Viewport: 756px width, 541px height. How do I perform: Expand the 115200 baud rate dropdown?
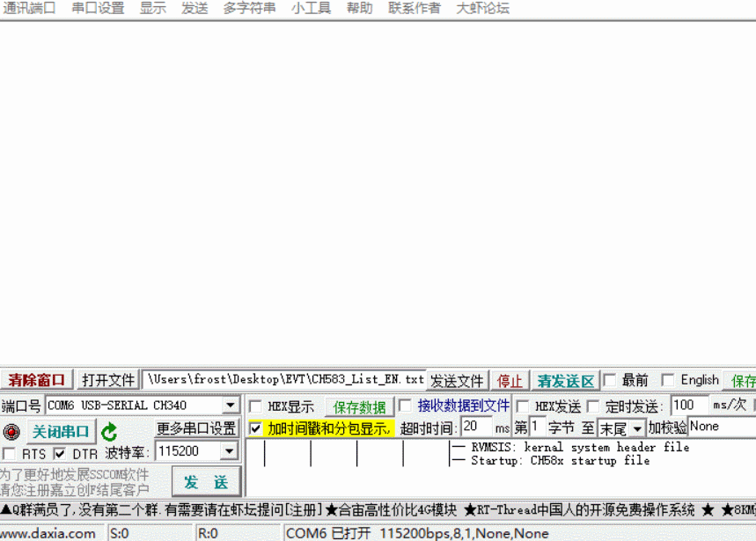(230, 451)
